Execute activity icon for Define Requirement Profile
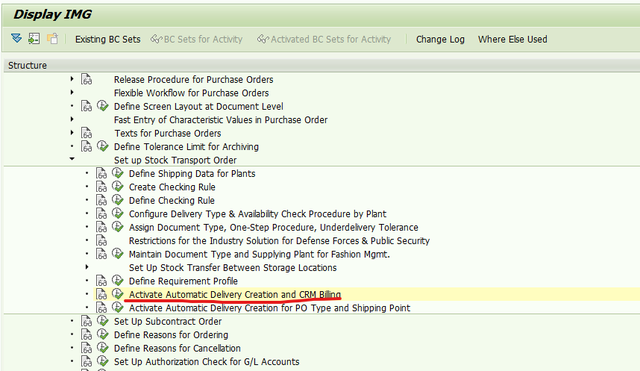The width and height of the screenshot is (640, 371). click(118, 280)
